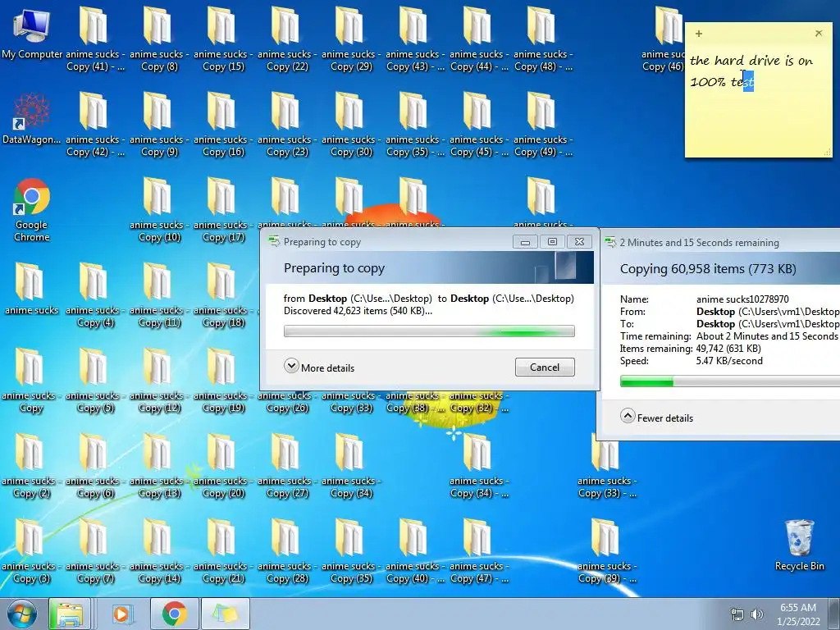Open the network tray icon
This screenshot has width=840, height=630.
pyautogui.click(x=737, y=614)
